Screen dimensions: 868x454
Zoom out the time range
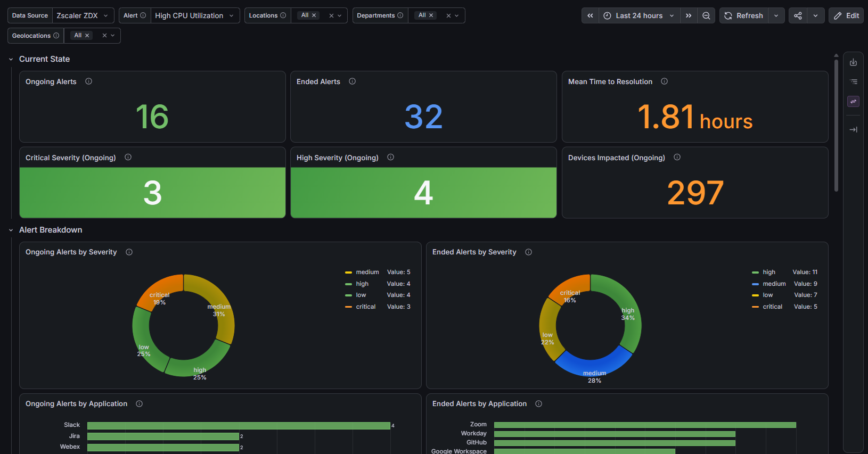[x=706, y=15]
